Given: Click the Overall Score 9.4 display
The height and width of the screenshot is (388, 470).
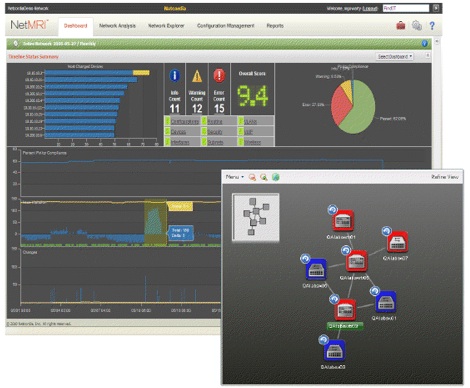Looking at the screenshot, I should pos(252,96).
